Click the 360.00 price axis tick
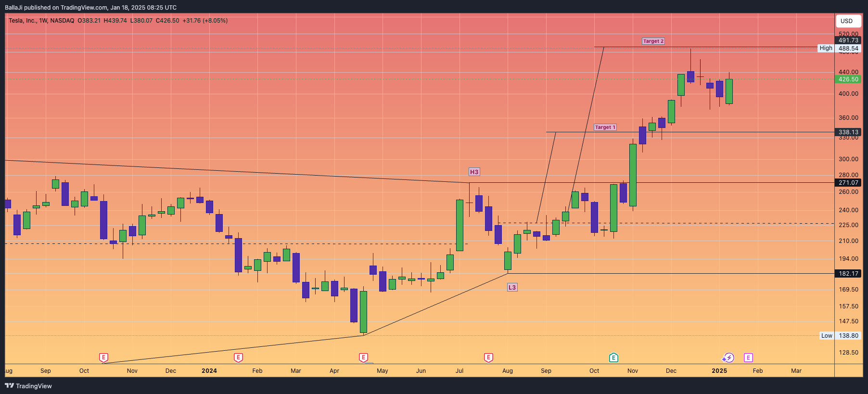 point(848,118)
